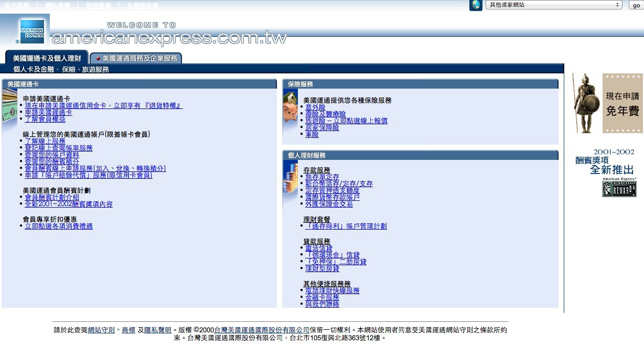The image size is (644, 346).
Task: Click the Membership Rewards logo
Action: 619,187
